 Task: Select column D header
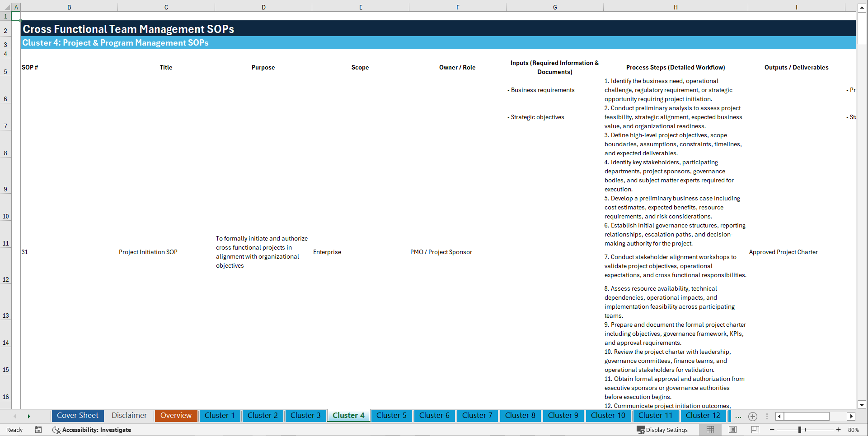(x=263, y=7)
